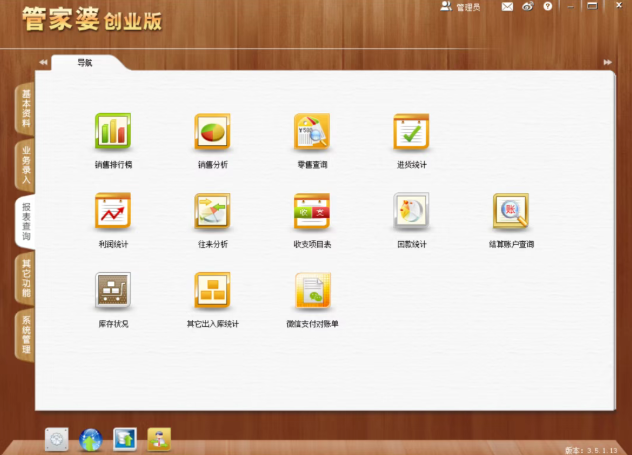
Task: Click the 管理员 user button
Action: (x=461, y=7)
